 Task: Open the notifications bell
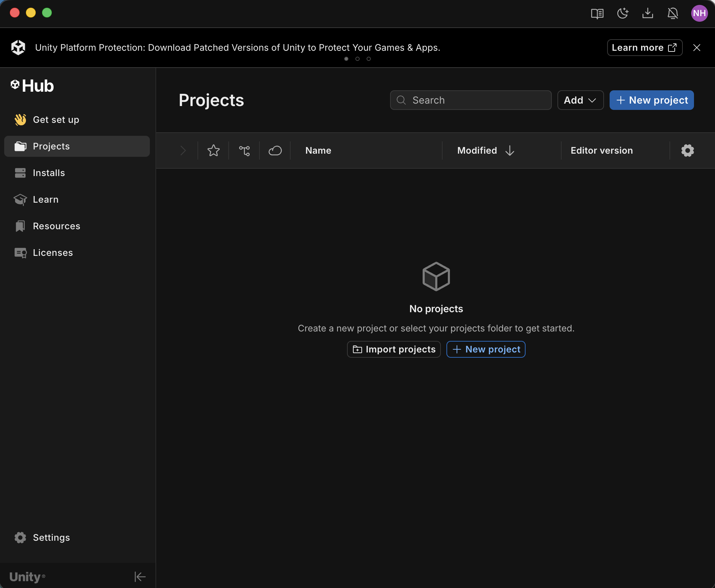click(673, 13)
